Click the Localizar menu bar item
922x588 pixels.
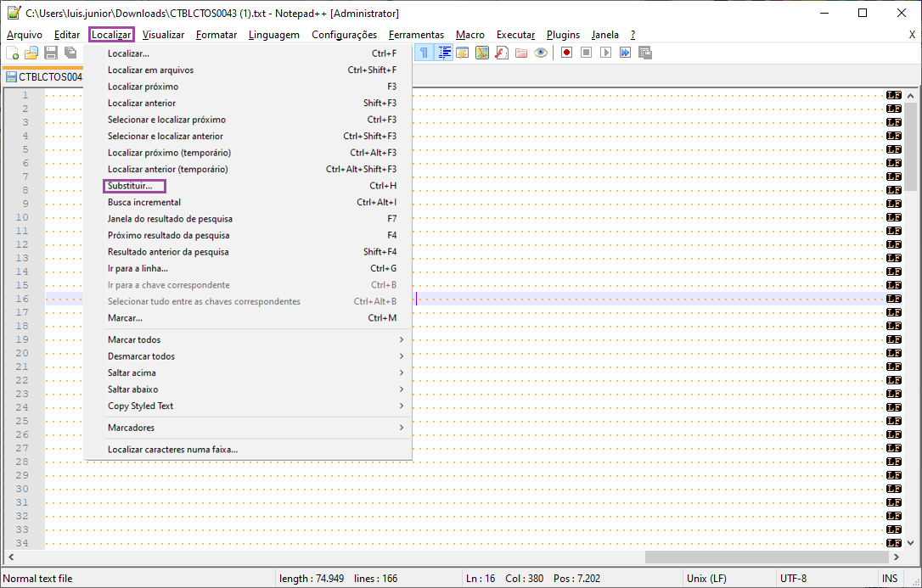[x=112, y=35]
